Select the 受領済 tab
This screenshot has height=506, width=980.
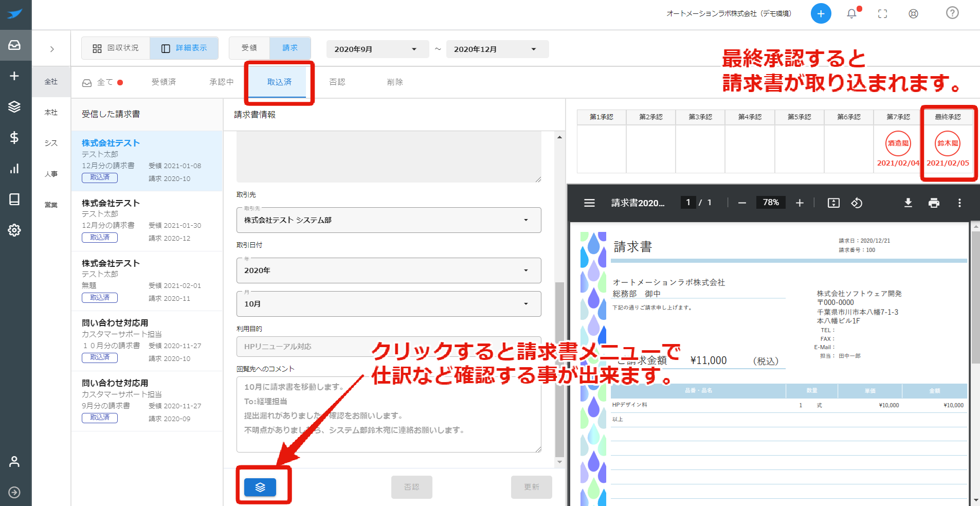pyautogui.click(x=164, y=82)
